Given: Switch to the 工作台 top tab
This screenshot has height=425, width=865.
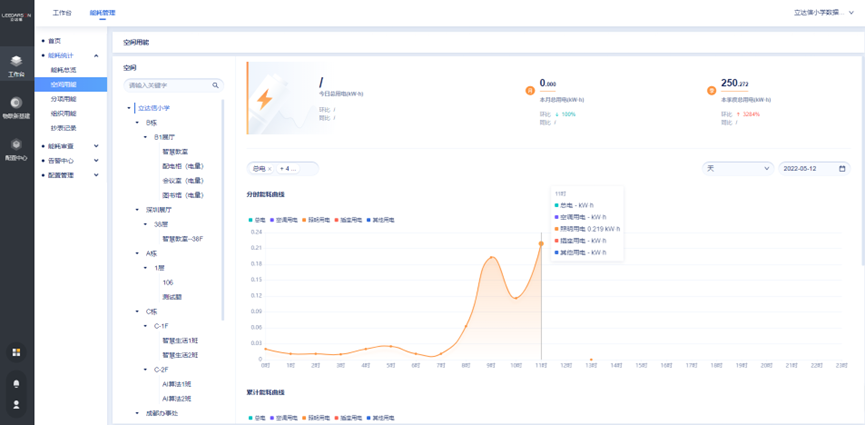Looking at the screenshot, I should [62, 13].
